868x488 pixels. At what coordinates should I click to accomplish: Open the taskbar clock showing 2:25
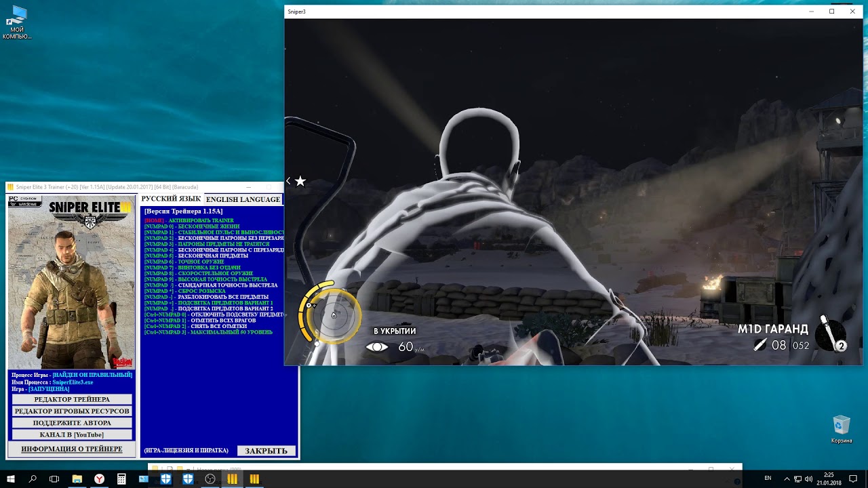[829, 479]
